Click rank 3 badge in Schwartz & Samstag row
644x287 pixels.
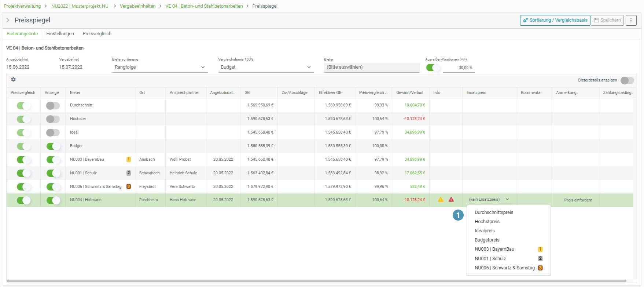click(x=129, y=186)
